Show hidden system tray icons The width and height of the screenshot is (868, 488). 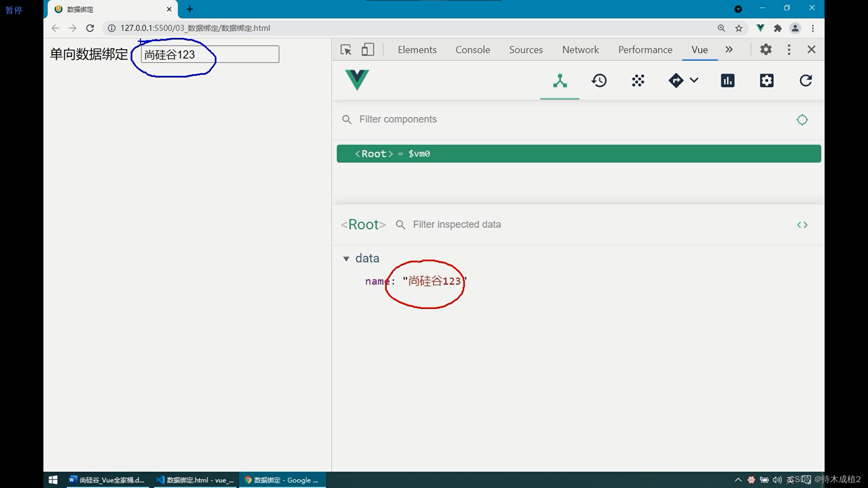click(x=738, y=480)
